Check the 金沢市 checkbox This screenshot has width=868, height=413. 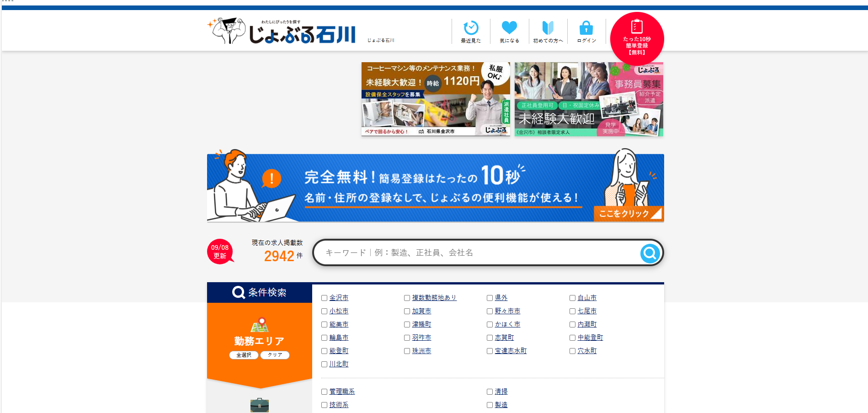pyautogui.click(x=324, y=298)
